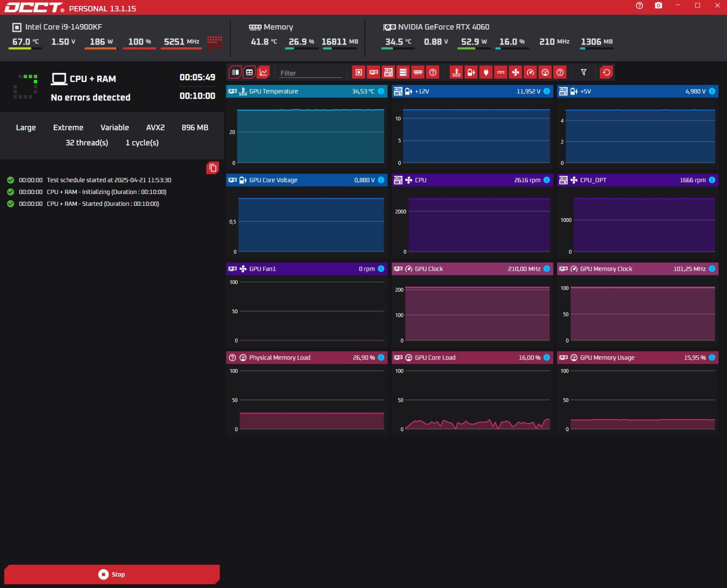Viewport: 727px width, 588px height.
Task: Toggle the fan sensor filter icon
Action: [x=515, y=72]
